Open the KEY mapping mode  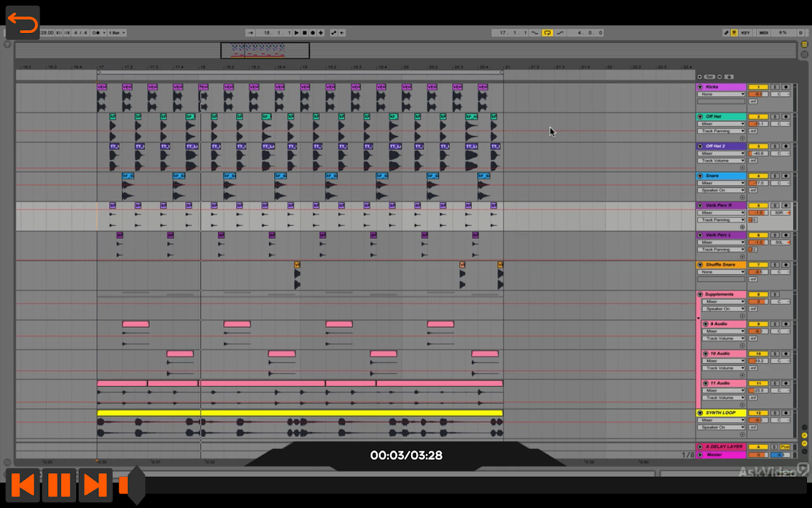(745, 32)
